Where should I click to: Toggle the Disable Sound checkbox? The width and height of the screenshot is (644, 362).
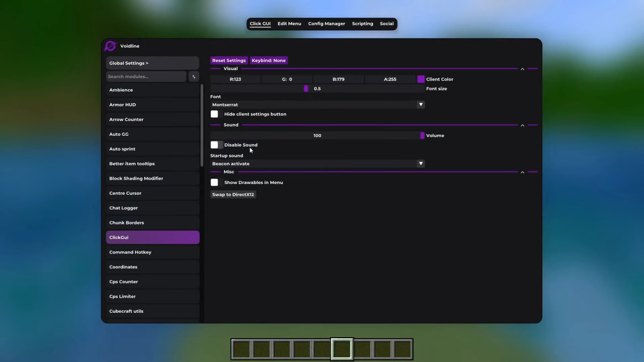pos(214,145)
